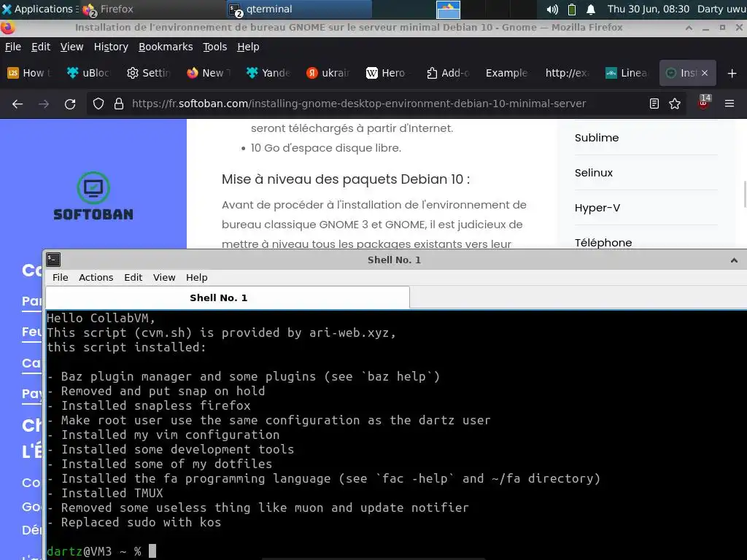This screenshot has height=560, width=747.
Task: Select the 'Shell No. 1' terminal tab
Action: tap(228, 298)
